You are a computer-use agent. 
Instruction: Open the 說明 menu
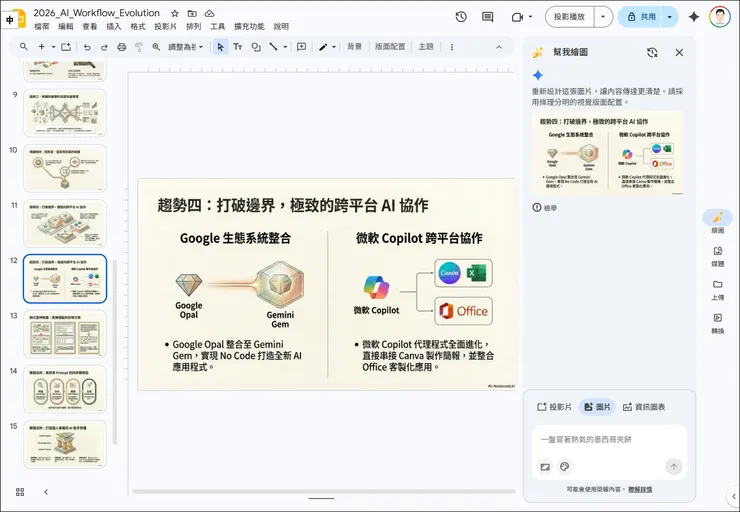pos(281,26)
